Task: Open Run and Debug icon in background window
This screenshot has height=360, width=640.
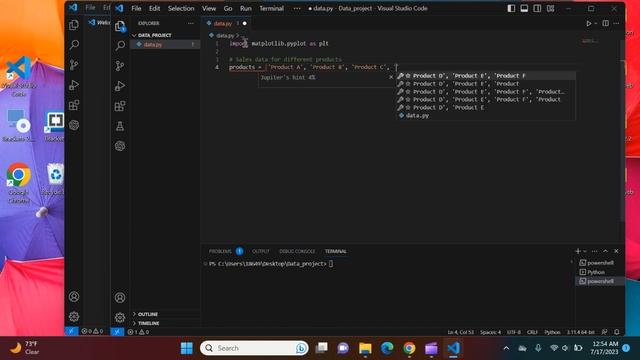Action: (x=74, y=85)
